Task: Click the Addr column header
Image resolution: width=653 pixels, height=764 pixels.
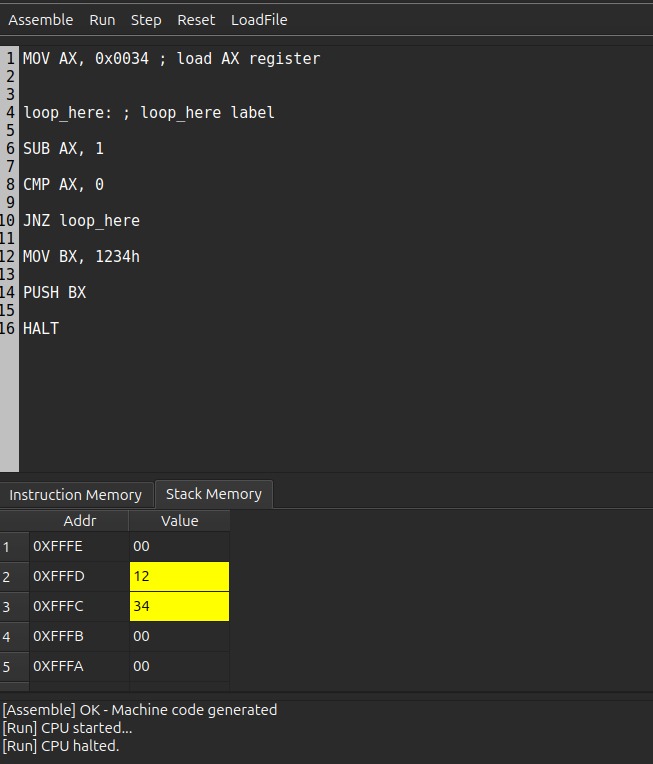Action: point(79,521)
